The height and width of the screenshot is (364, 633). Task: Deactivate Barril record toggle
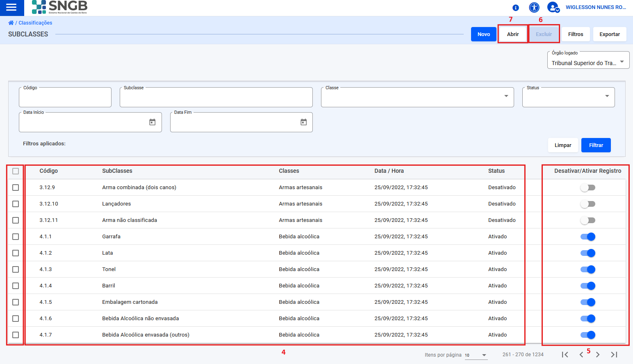click(588, 286)
